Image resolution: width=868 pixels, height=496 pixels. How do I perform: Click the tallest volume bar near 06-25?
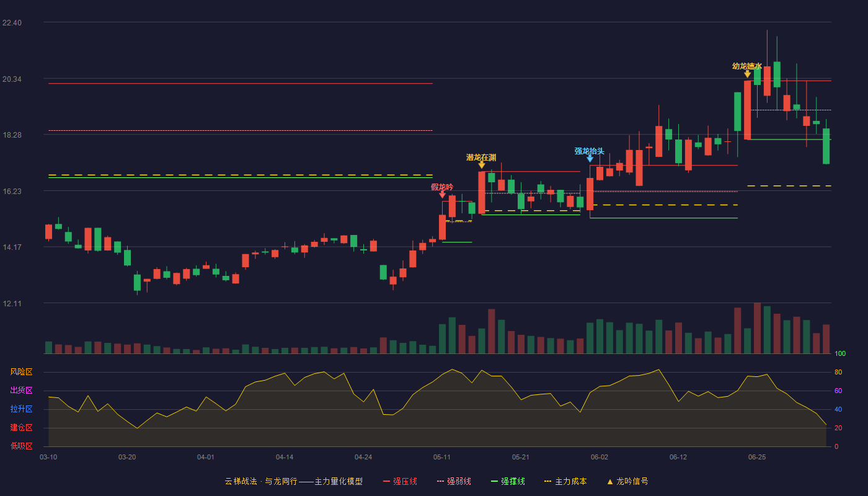click(x=757, y=328)
